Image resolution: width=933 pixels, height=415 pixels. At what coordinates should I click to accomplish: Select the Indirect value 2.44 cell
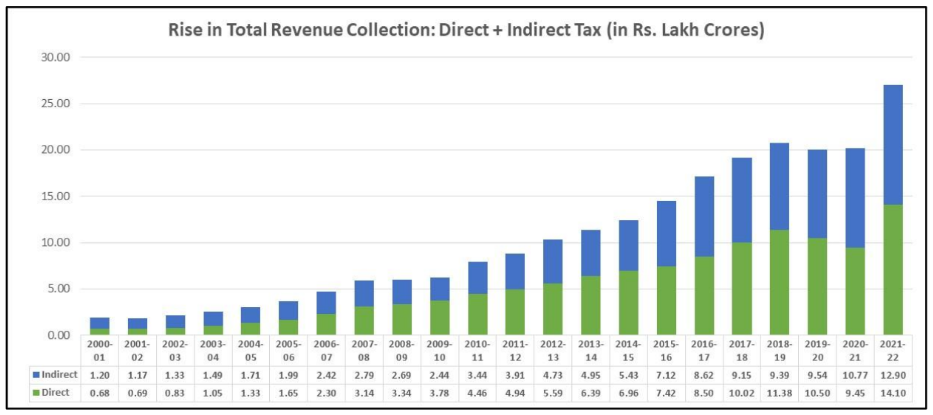point(439,376)
